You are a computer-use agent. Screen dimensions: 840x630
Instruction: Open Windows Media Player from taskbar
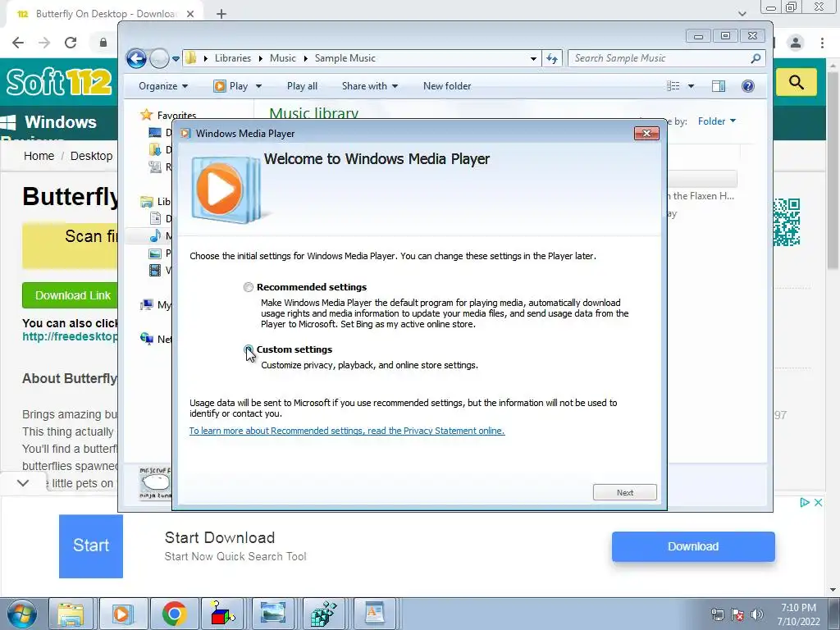pyautogui.click(x=121, y=614)
